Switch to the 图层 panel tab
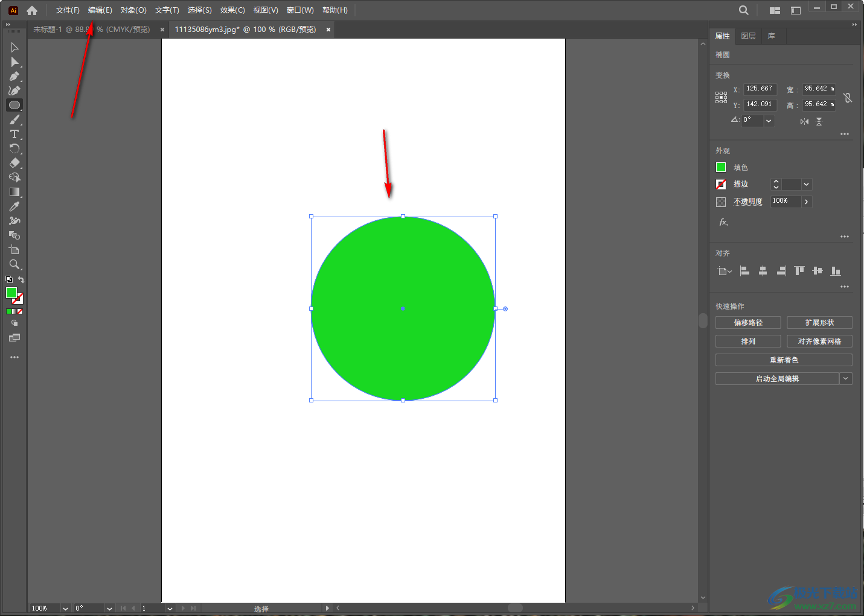This screenshot has height=616, width=864. 748,36
